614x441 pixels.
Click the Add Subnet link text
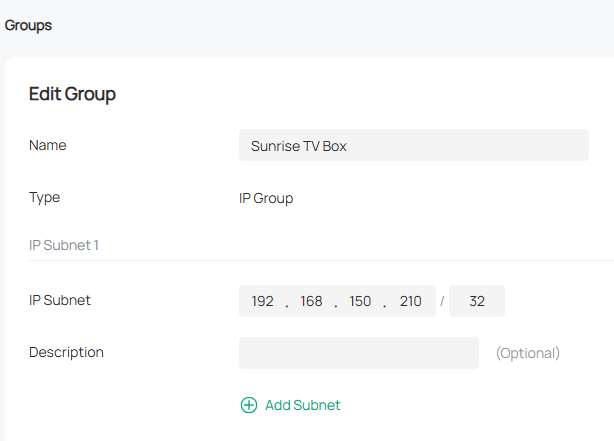(x=302, y=405)
